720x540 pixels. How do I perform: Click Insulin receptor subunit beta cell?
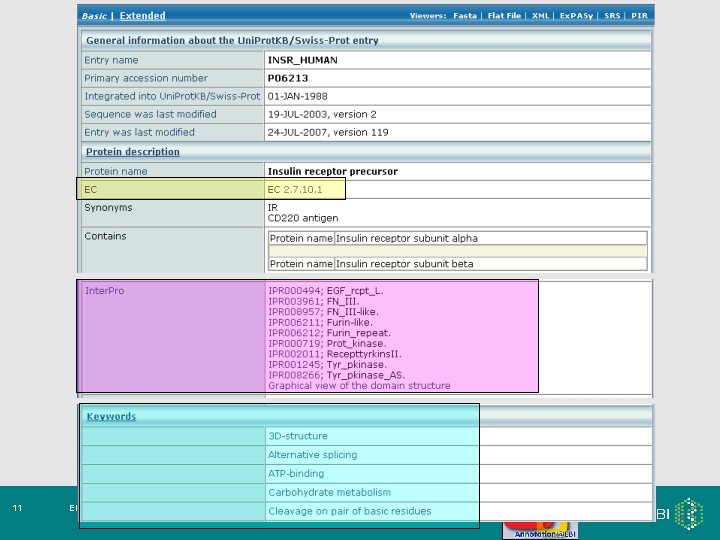tap(490, 264)
